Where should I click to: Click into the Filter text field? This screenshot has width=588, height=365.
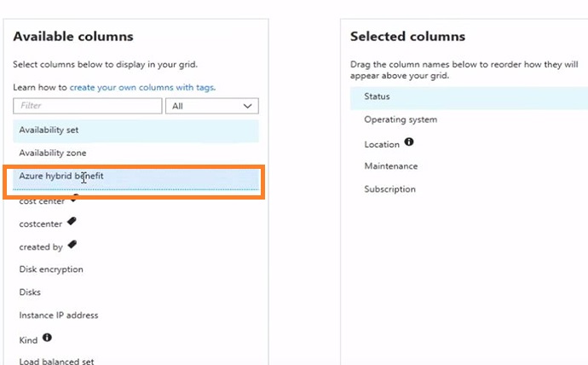(88, 106)
